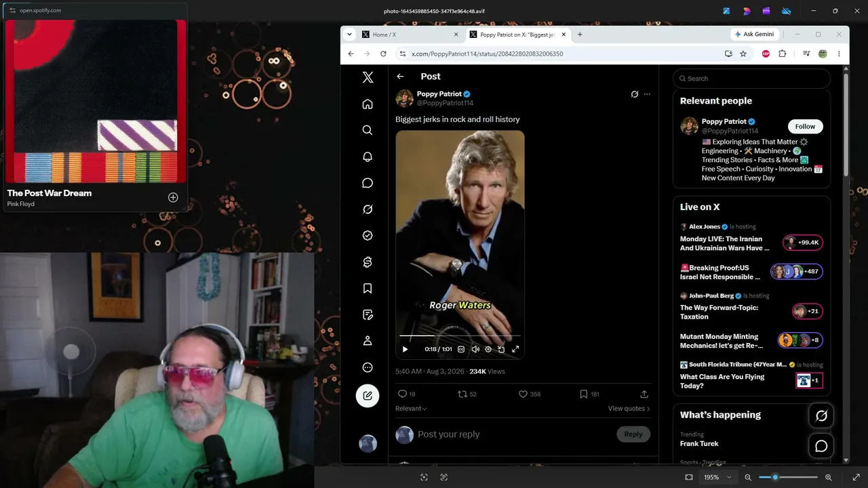Viewport: 868px width, 488px height.
Task: Open Chat bubble icon in X sidebar
Action: [x=368, y=183]
